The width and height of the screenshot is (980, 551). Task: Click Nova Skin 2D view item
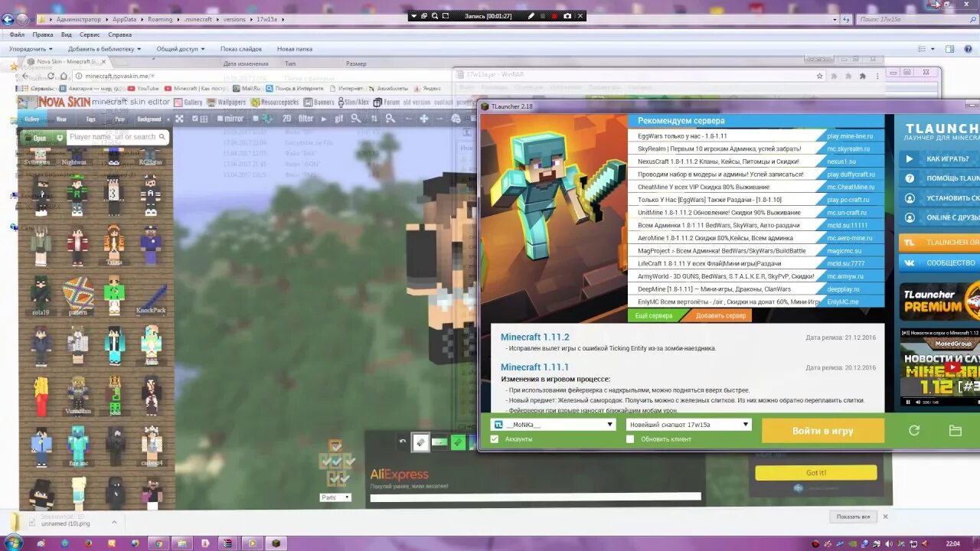286,119
